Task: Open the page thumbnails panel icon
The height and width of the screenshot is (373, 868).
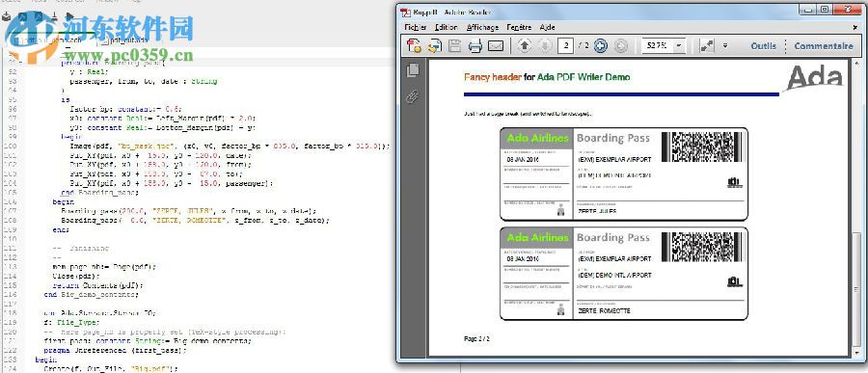Action: (413, 70)
